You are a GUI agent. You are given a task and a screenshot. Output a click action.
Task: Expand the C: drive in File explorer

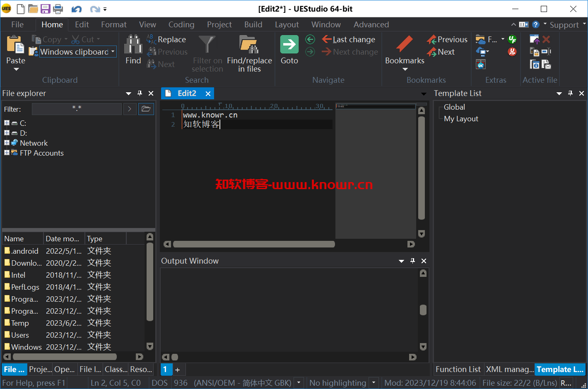pos(7,123)
